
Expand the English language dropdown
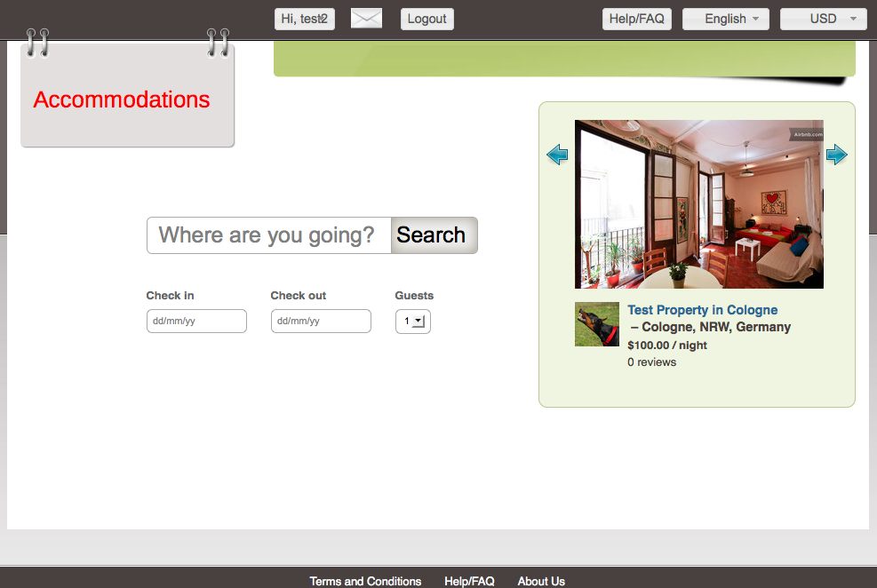pos(726,19)
